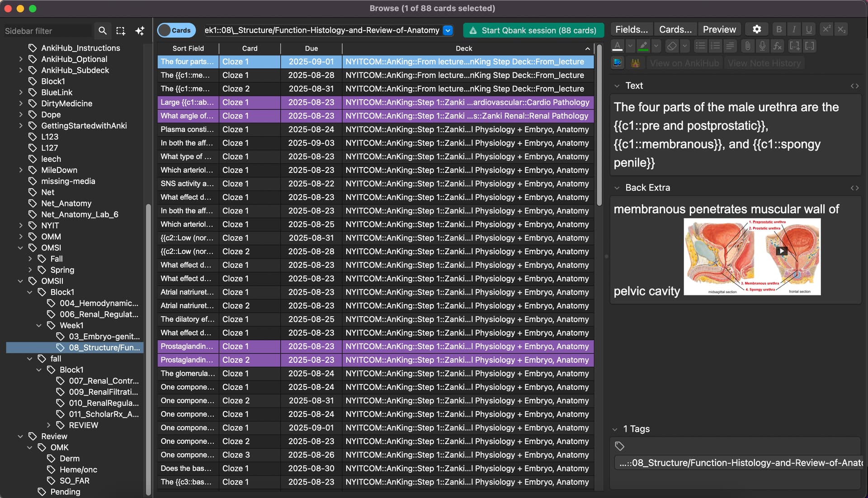This screenshot has width=868, height=498.
Task: Click the image occlusion icon
Action: (x=618, y=63)
